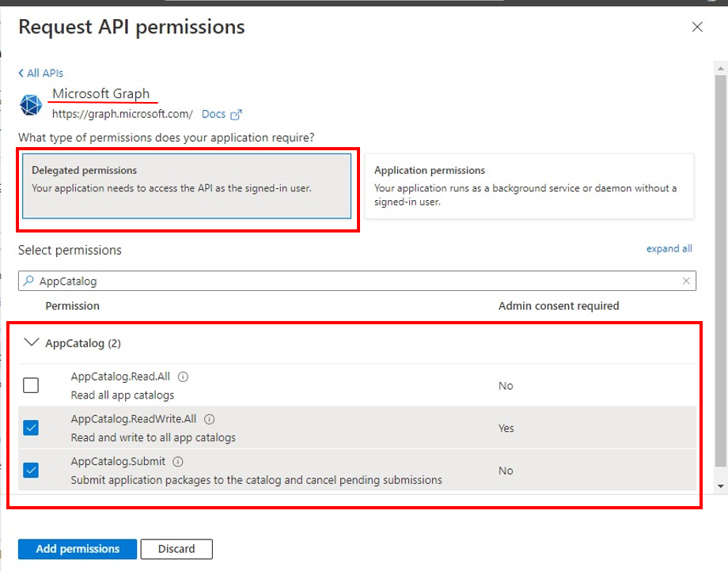Close the Request API permissions pane
728x571 pixels.
(x=697, y=26)
